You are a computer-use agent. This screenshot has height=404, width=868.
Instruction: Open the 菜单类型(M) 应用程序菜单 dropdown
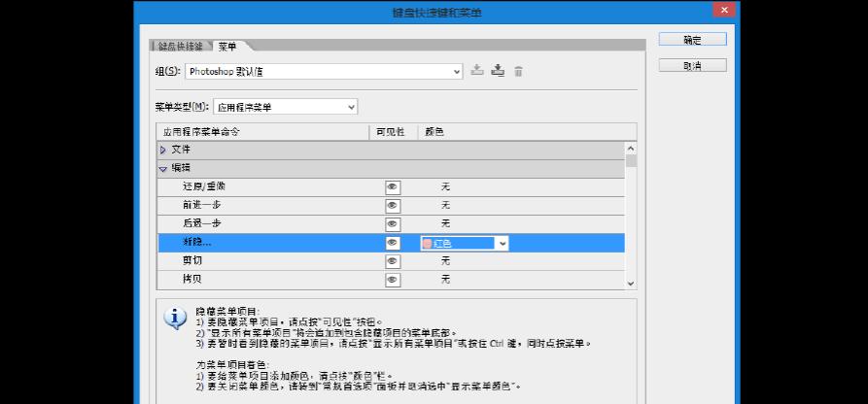pos(285,107)
